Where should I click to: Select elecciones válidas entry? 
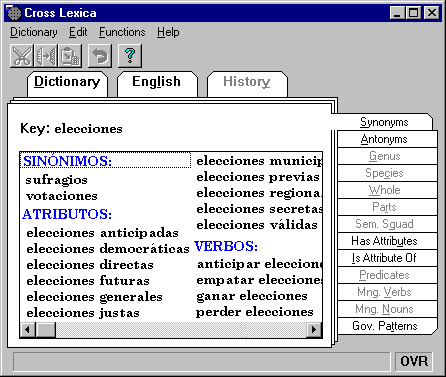coord(257,225)
